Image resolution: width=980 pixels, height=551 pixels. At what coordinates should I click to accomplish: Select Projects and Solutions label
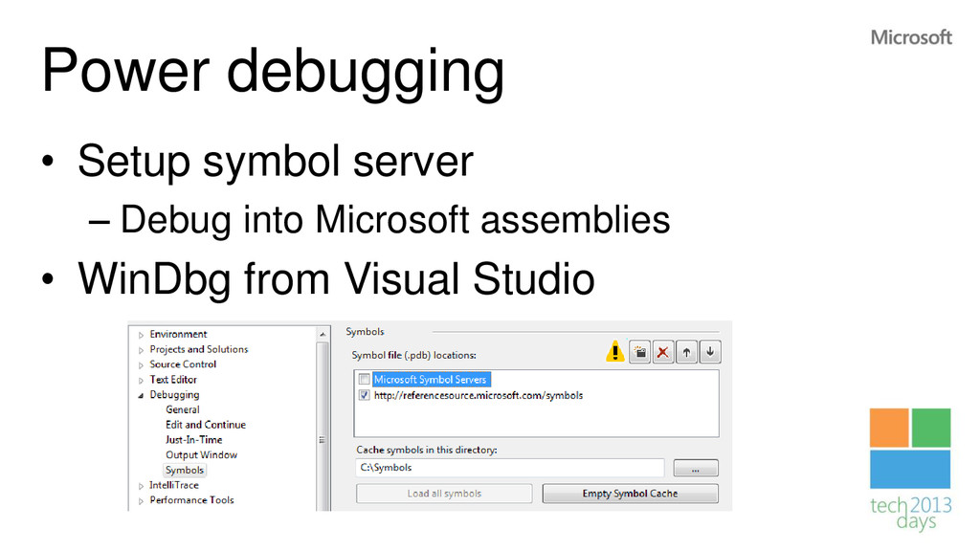(199, 349)
